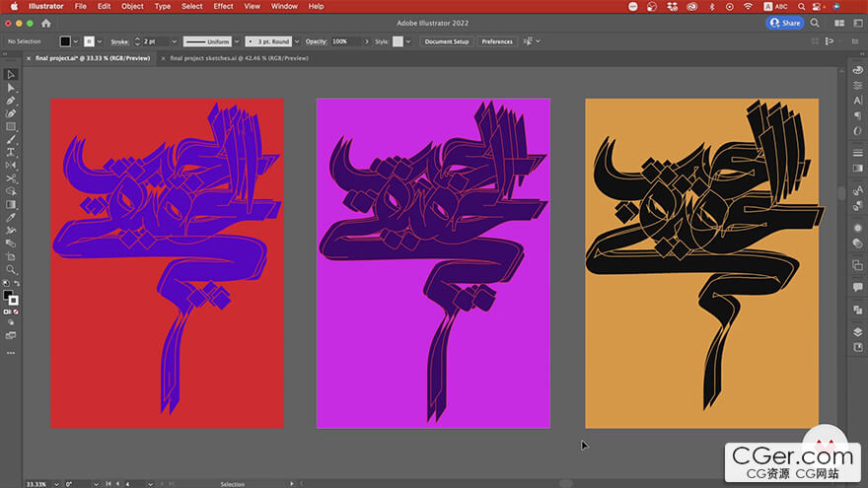Viewport: 868px width, 488px height.
Task: Open the Color panel palette icon
Action: click(857, 70)
